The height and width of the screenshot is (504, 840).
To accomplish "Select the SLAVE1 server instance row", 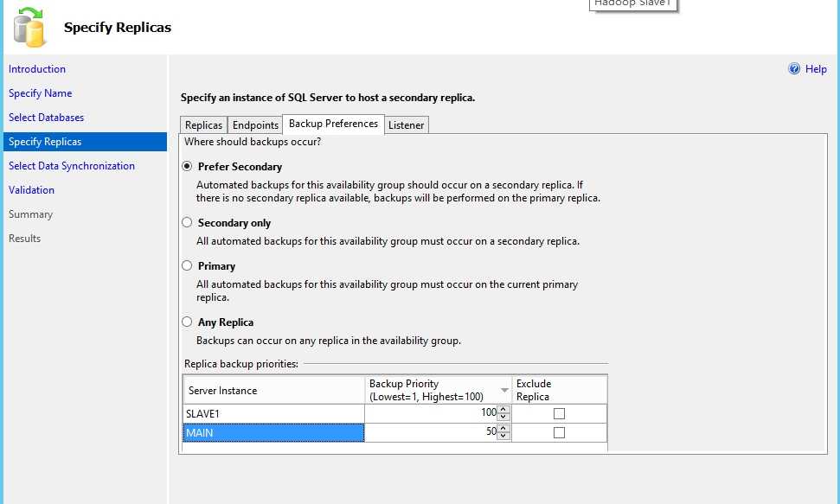I will coord(273,413).
